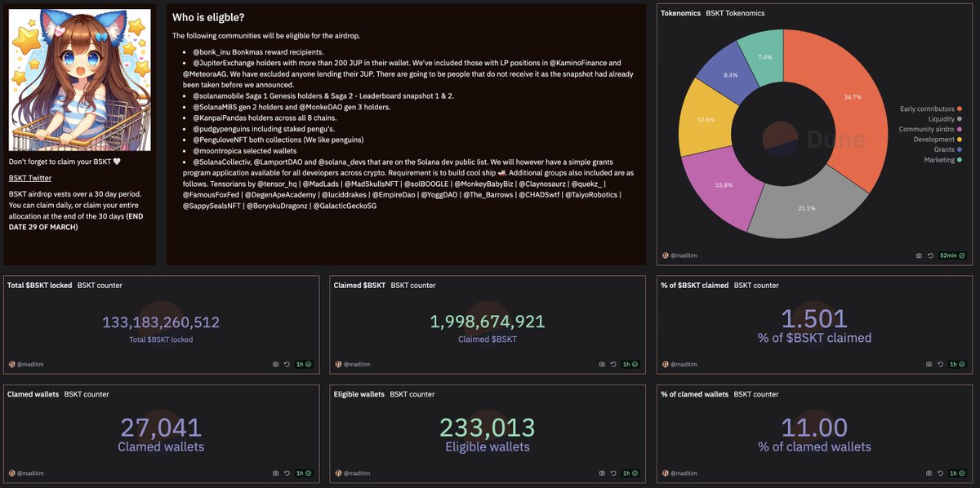Open the BSKT Tokenomics query title
The height and width of the screenshot is (488, 980).
(x=734, y=14)
